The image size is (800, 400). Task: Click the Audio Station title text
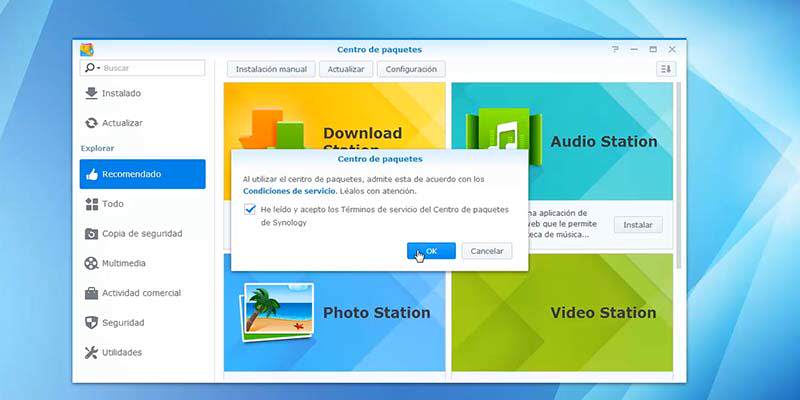coord(604,142)
